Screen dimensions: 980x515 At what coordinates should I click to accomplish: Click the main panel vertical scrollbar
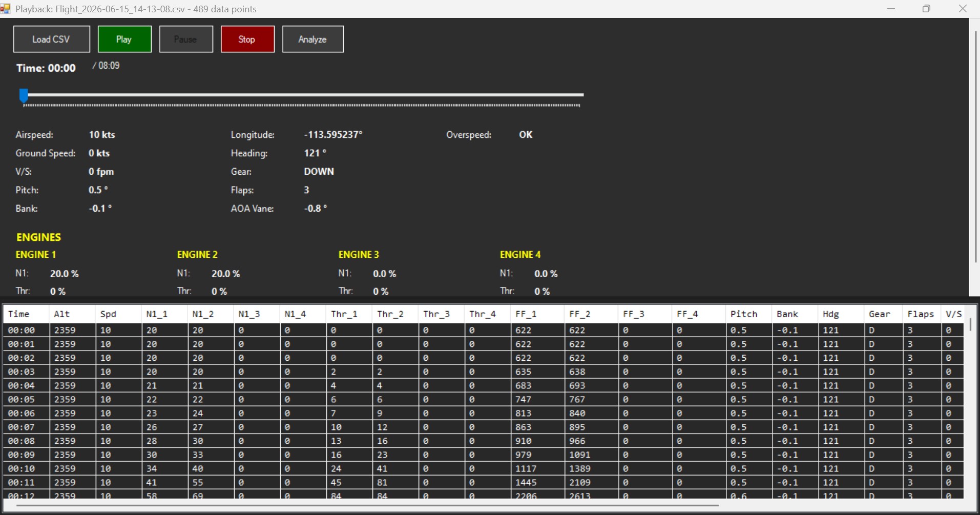click(975, 146)
